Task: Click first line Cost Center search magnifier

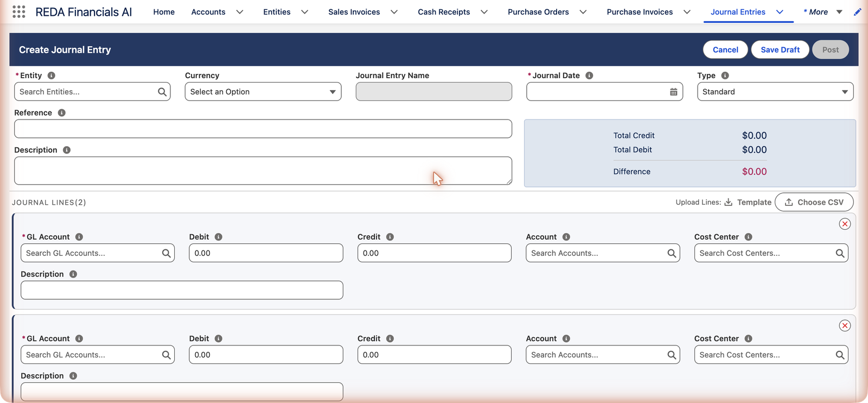Action: (x=840, y=253)
